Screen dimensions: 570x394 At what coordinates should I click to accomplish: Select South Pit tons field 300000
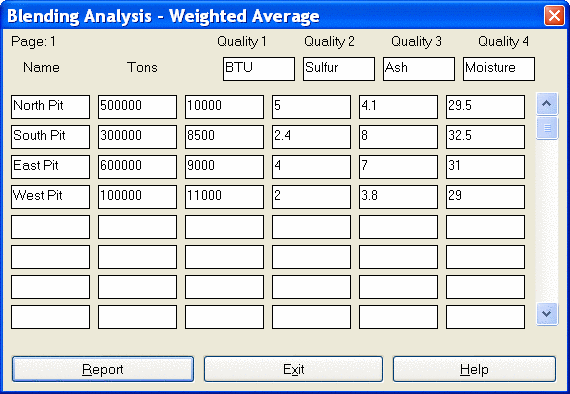coord(137,137)
